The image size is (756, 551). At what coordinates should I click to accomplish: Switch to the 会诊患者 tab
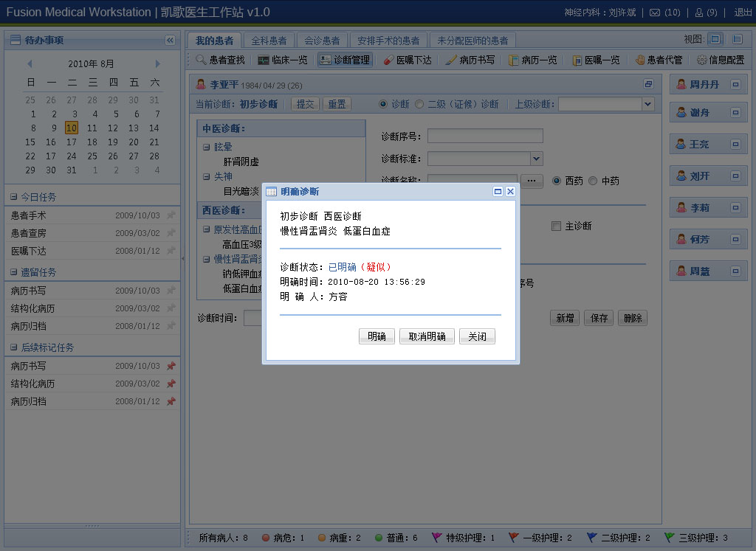[322, 41]
